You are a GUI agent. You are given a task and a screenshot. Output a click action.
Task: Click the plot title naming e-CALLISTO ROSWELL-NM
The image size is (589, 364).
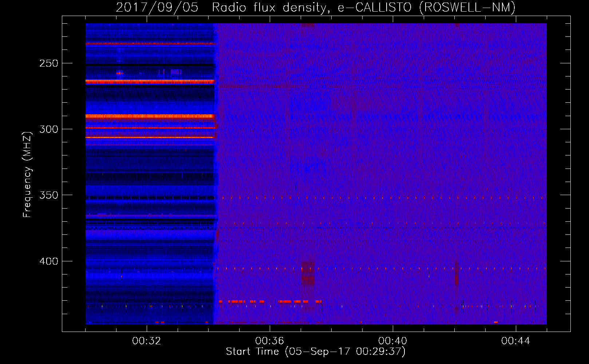click(x=316, y=7)
